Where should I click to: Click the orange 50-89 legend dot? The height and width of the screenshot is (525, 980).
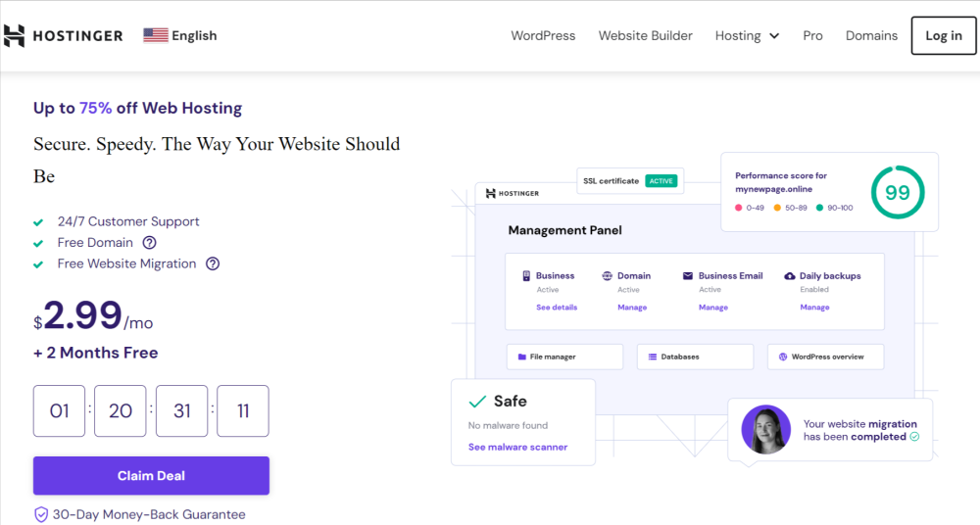tap(777, 208)
